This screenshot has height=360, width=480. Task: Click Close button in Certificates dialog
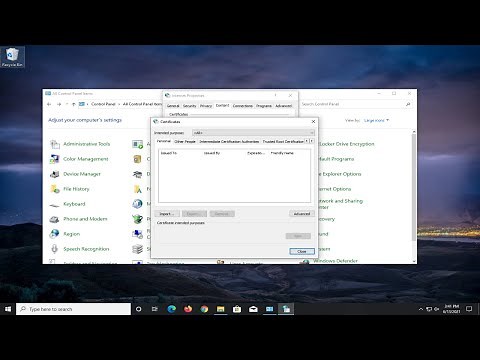tap(302, 251)
